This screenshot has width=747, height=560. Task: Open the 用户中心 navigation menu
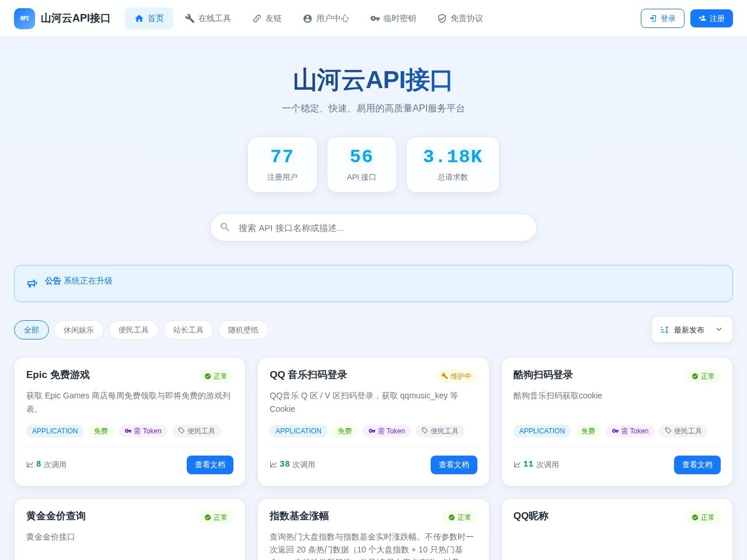(x=326, y=19)
